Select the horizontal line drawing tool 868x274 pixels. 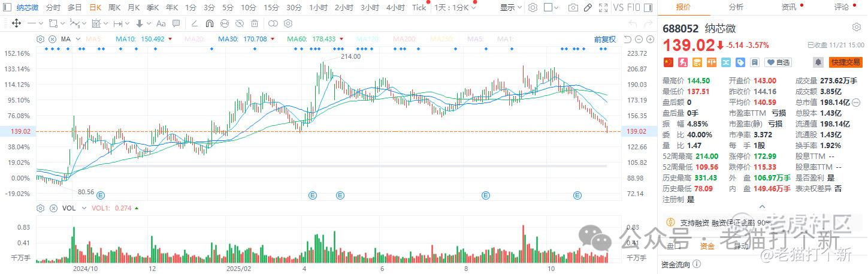(x=32, y=23)
